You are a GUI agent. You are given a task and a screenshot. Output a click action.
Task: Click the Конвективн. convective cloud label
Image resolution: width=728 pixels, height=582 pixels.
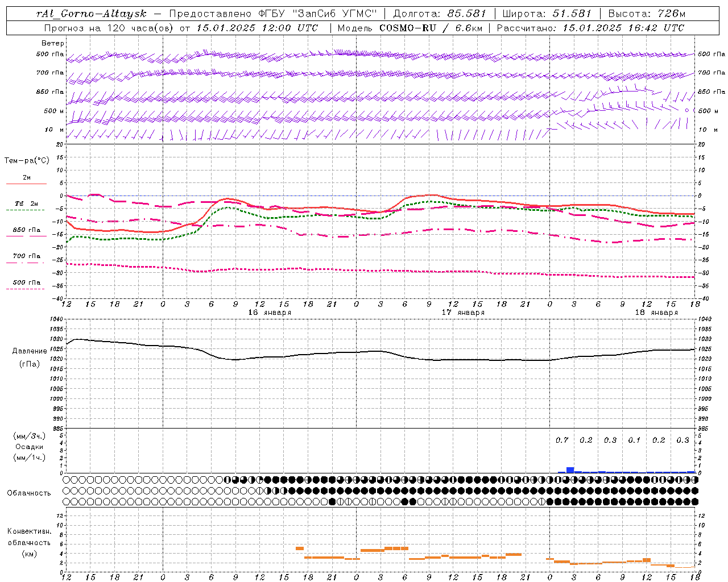pyautogui.click(x=29, y=531)
